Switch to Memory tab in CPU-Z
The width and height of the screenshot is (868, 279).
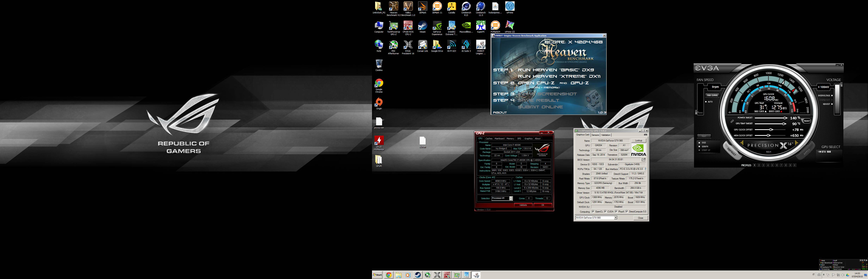click(511, 139)
